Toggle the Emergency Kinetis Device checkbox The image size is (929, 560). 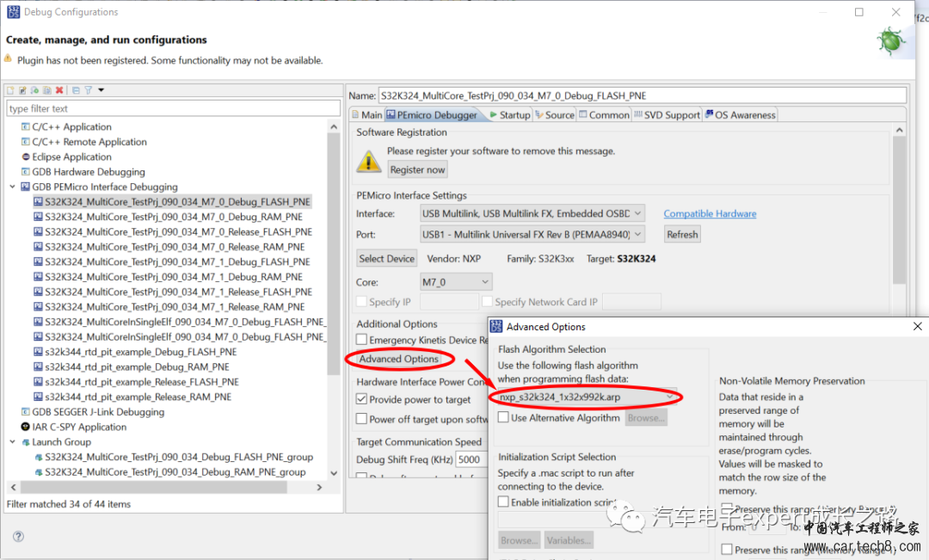click(361, 340)
